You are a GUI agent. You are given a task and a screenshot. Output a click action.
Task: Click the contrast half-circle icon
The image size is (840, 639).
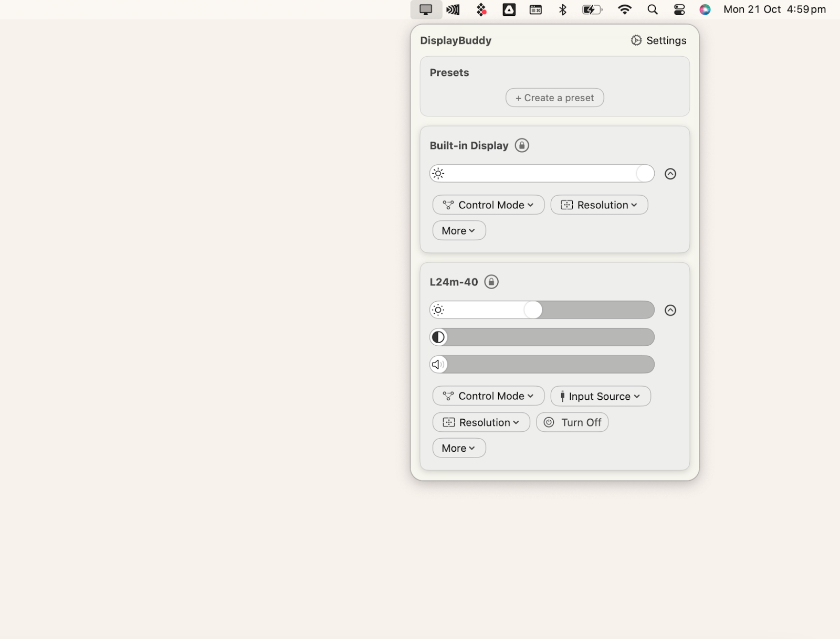(x=438, y=337)
